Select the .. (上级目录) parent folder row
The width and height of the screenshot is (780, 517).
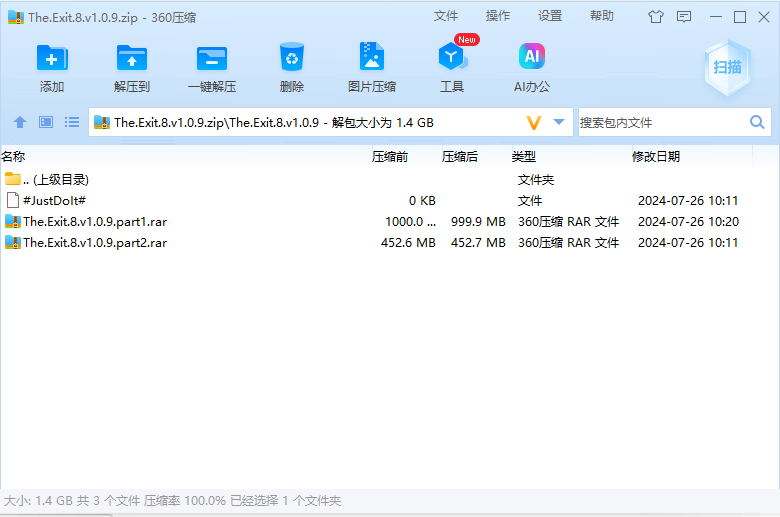377,179
